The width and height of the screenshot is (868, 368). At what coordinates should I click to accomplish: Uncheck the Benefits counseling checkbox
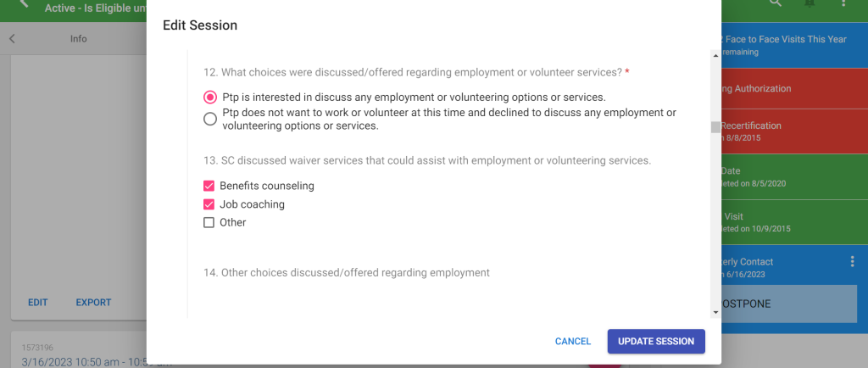(209, 186)
